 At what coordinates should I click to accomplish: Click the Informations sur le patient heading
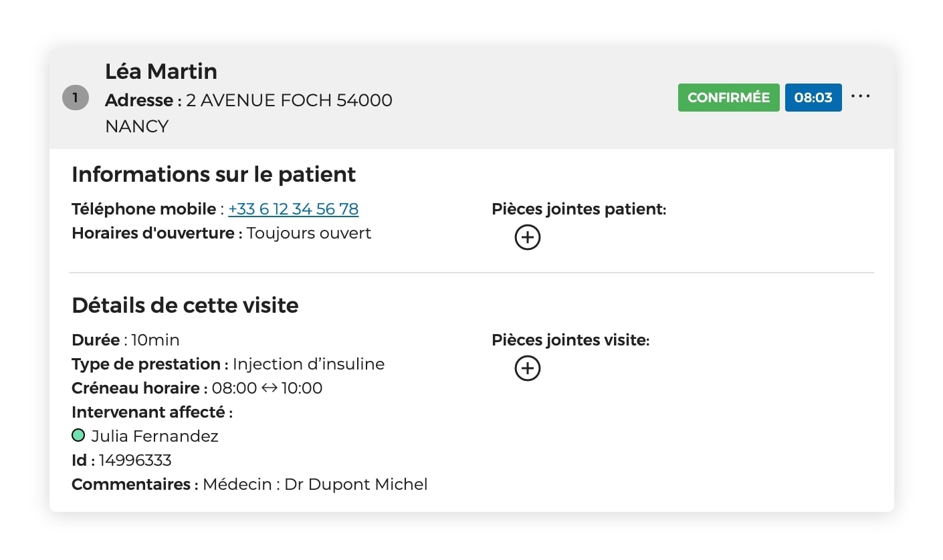(213, 174)
